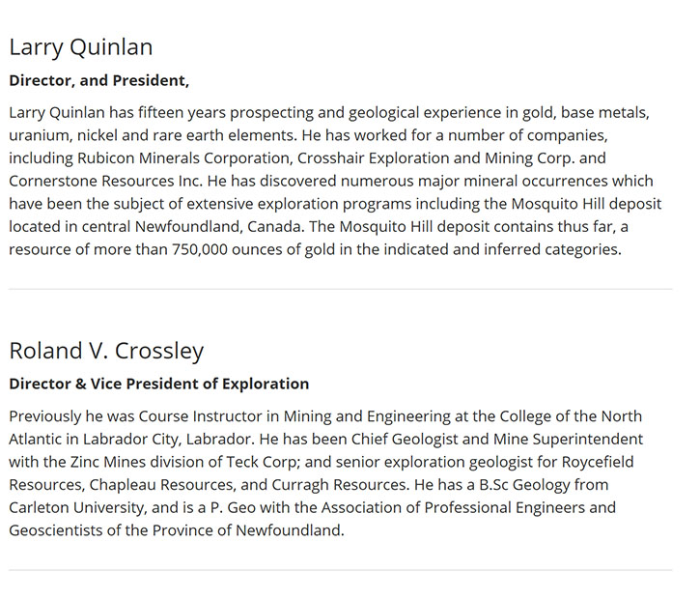Click the divider line below Quinlan's bio

click(x=340, y=289)
